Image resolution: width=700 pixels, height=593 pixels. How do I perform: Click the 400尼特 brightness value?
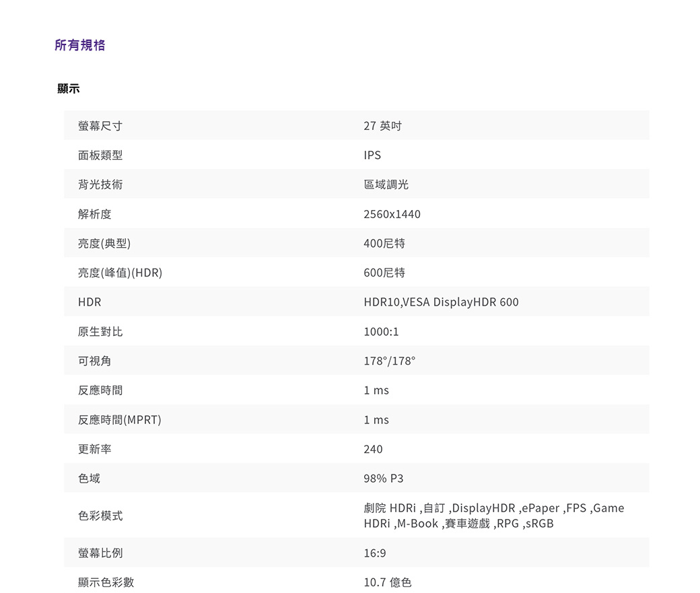pyautogui.click(x=384, y=244)
